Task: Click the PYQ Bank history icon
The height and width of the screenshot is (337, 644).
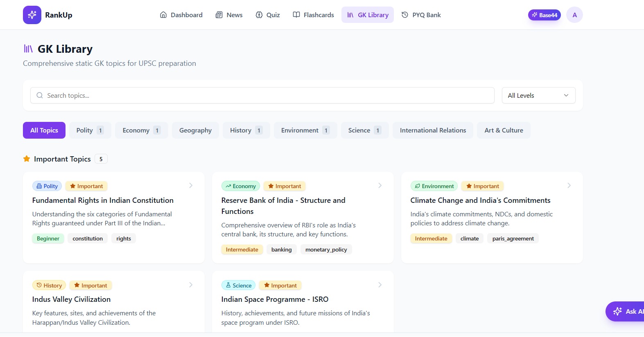Action: 405,15
